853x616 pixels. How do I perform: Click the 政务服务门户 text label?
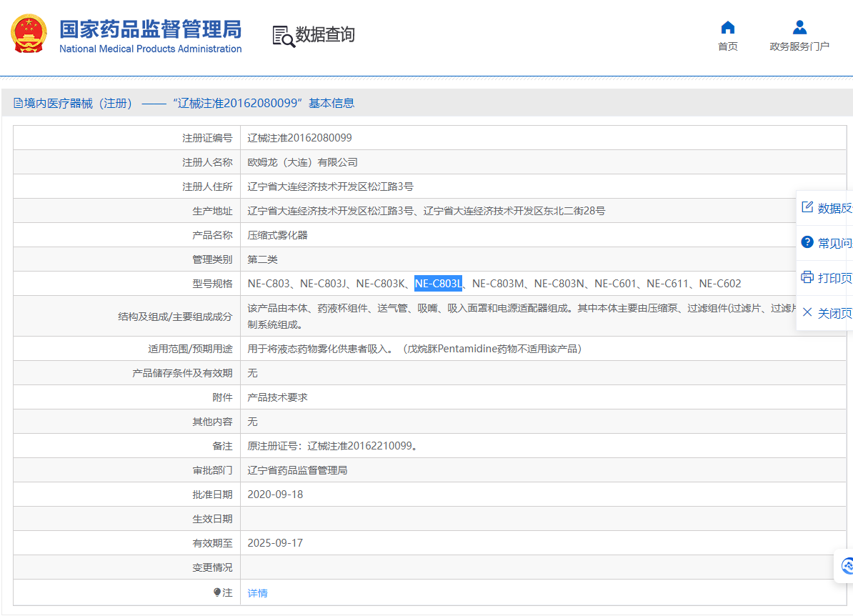799,46
